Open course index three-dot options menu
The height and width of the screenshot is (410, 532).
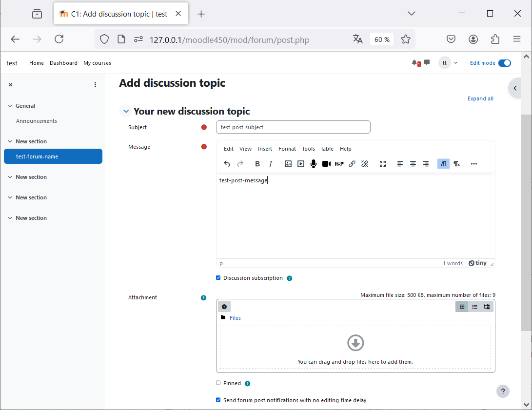click(95, 85)
